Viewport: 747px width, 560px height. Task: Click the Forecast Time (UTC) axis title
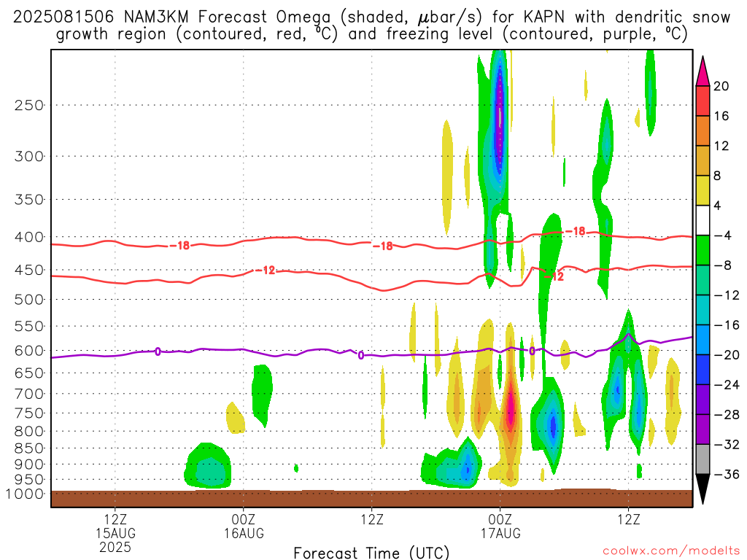[371, 553]
